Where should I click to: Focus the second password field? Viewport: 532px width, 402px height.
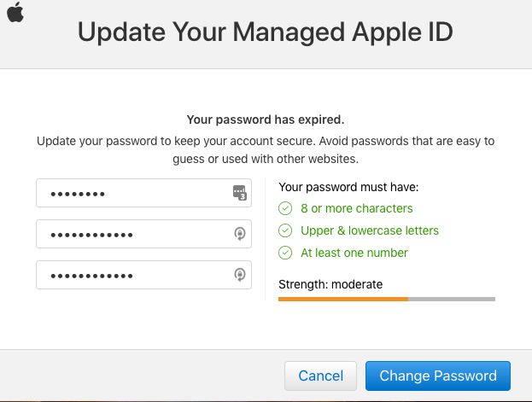tap(143, 234)
